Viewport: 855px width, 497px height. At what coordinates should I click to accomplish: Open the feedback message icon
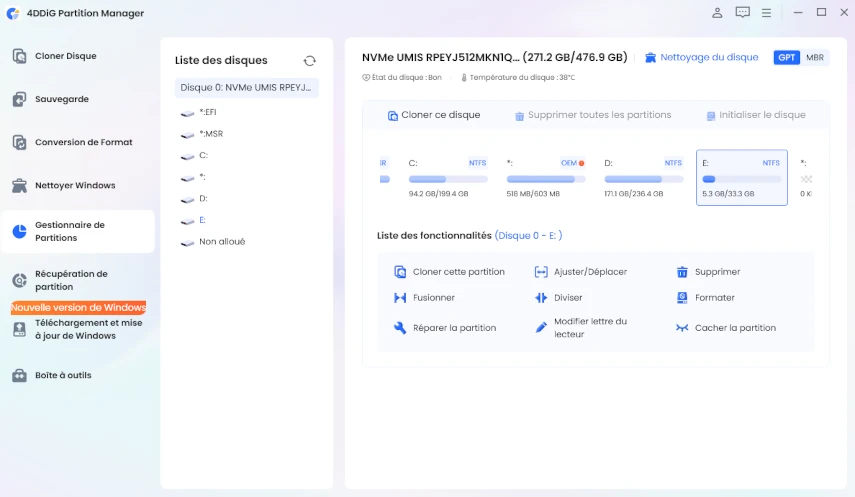pos(742,13)
